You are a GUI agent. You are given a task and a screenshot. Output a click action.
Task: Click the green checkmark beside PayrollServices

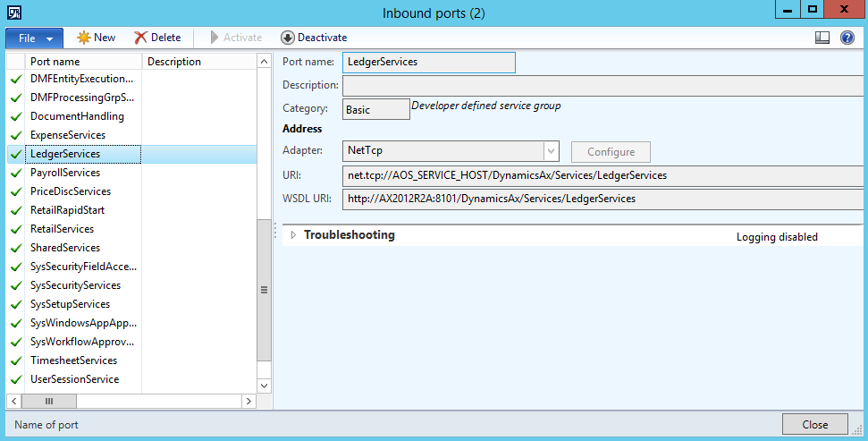coord(15,173)
